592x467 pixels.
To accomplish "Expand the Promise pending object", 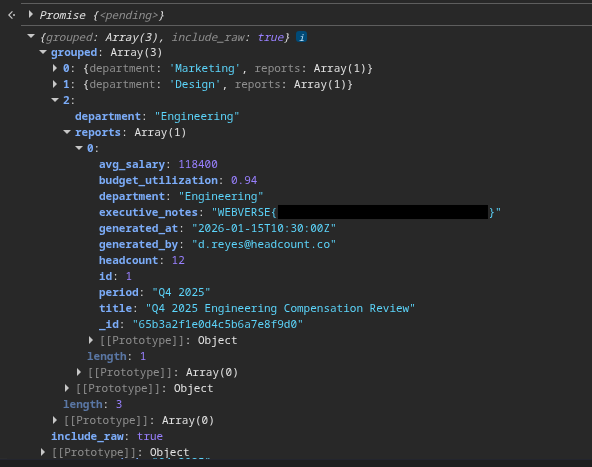I will tap(31, 15).
